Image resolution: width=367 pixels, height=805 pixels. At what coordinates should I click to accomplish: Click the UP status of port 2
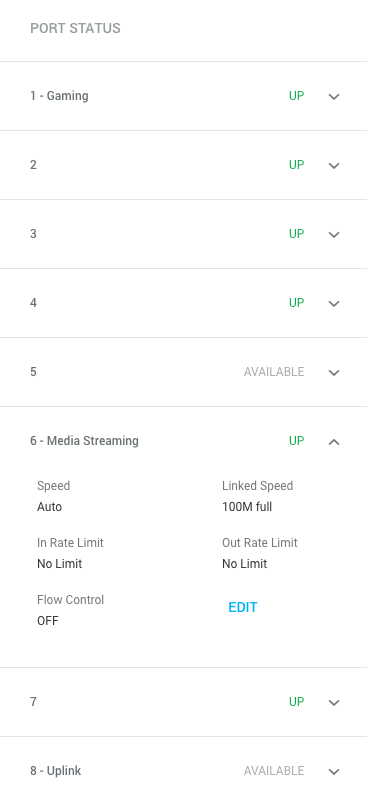point(296,165)
